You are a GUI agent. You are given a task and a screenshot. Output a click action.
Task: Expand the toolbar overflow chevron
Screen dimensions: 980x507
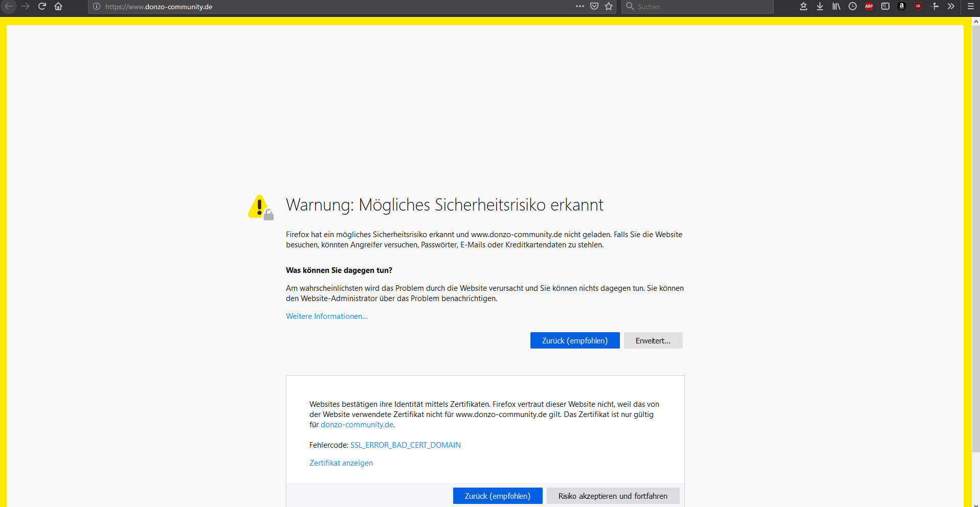[951, 6]
